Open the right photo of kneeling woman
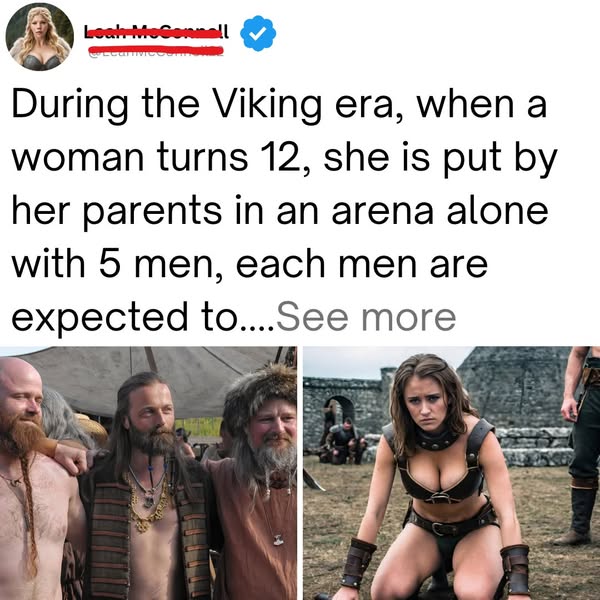This screenshot has height=600, width=600. (x=452, y=473)
